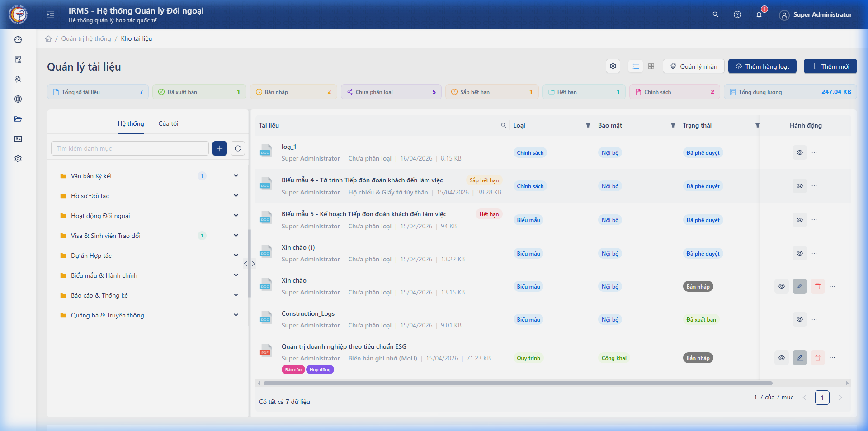Click the Thêm mới button
868x431 pixels.
pos(830,66)
